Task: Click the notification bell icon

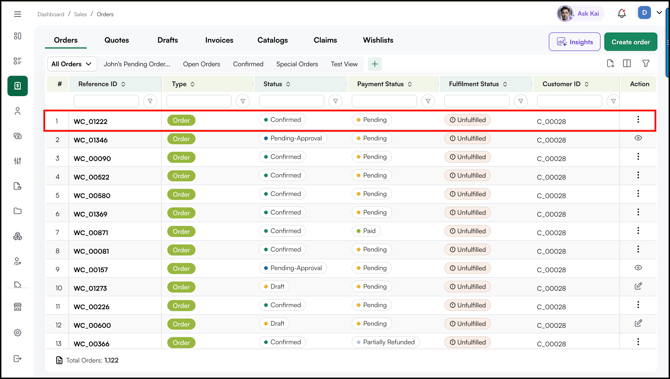Action: tap(622, 14)
